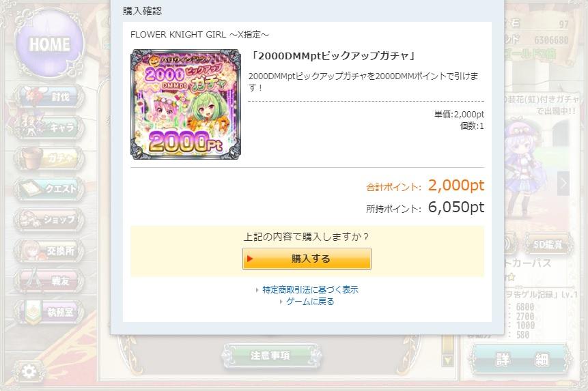Screen dimensions: 588x391
Task: Open the 戦友 allies menu
Action: [x=48, y=280]
